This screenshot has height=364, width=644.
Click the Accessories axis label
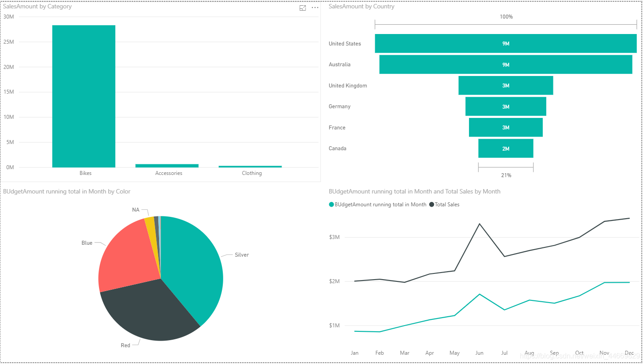tap(168, 173)
